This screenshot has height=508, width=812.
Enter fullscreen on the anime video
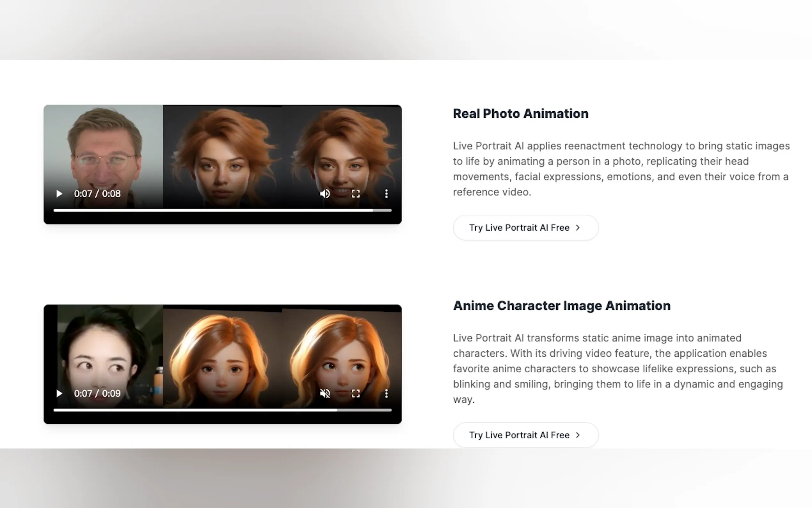[355, 393]
